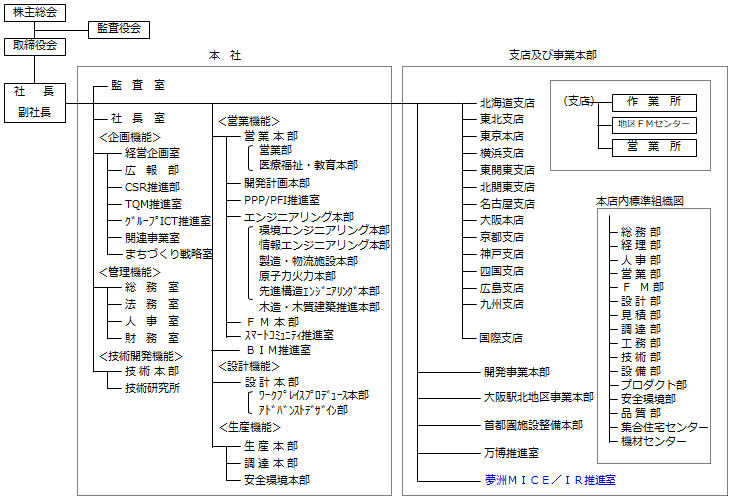Click the 国際支店 entry
This screenshot has height=500, width=732.
(501, 338)
